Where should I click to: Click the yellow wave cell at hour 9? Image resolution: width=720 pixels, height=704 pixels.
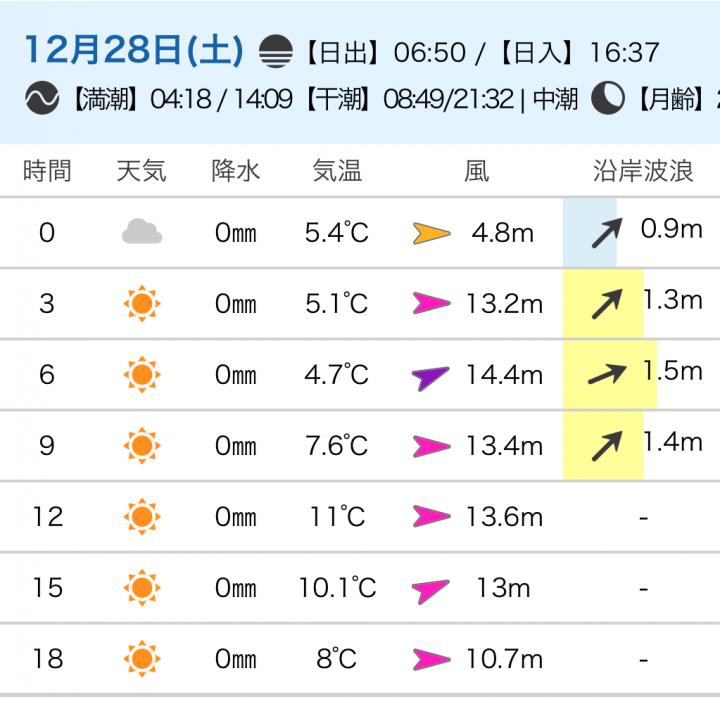[602, 446]
